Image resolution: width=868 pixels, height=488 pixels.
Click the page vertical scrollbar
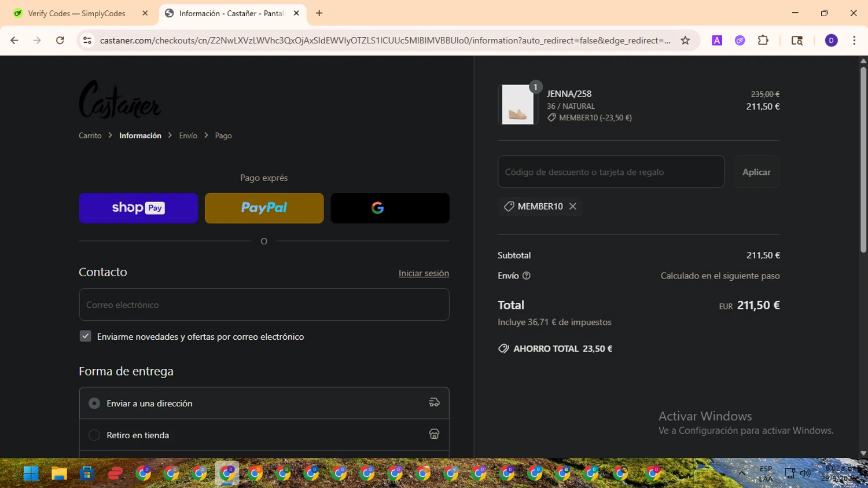(x=863, y=160)
